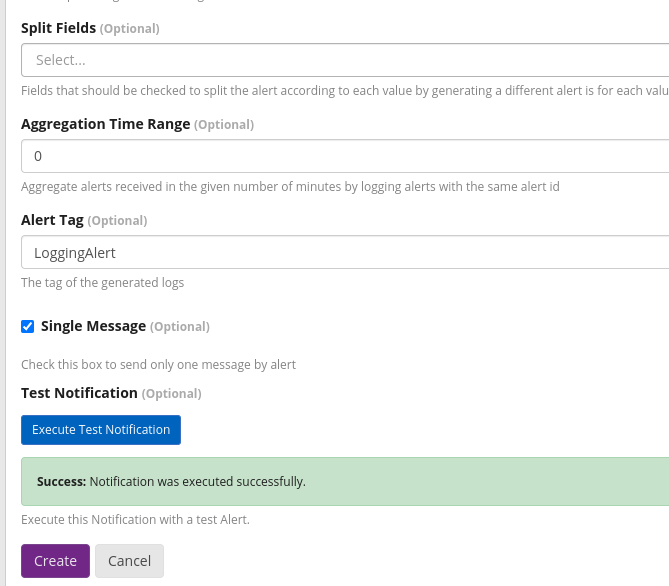
Task: Select the Aggregation Time Range heading label
Action: click(x=105, y=124)
